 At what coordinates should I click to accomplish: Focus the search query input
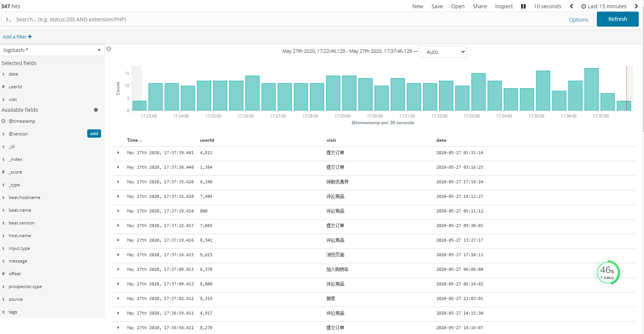point(288,19)
